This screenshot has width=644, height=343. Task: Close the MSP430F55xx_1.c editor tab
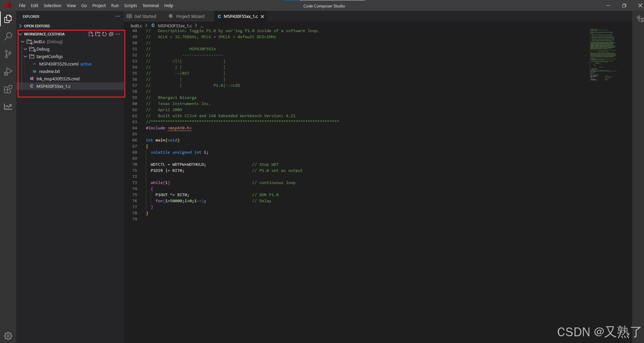(x=262, y=16)
